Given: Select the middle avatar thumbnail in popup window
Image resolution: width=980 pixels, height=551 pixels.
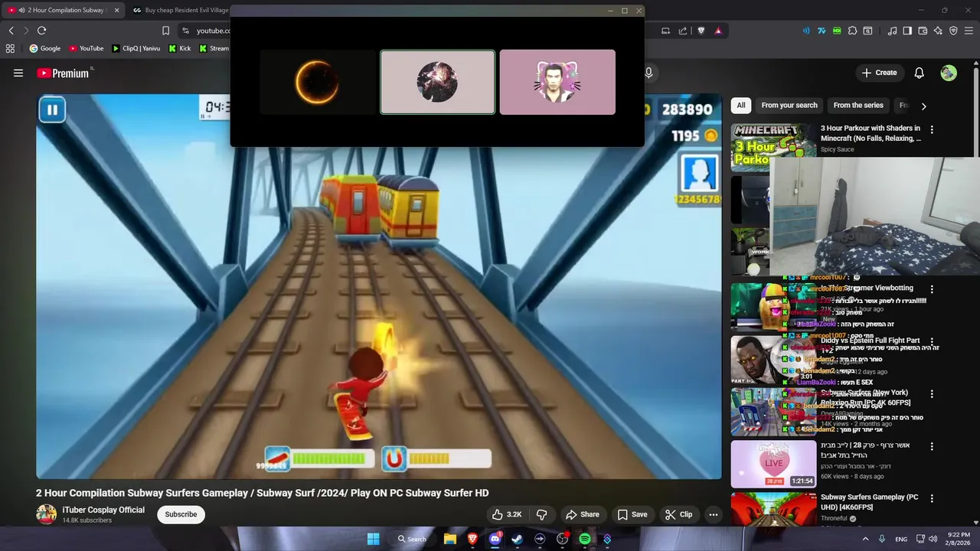Looking at the screenshot, I should (x=438, y=83).
